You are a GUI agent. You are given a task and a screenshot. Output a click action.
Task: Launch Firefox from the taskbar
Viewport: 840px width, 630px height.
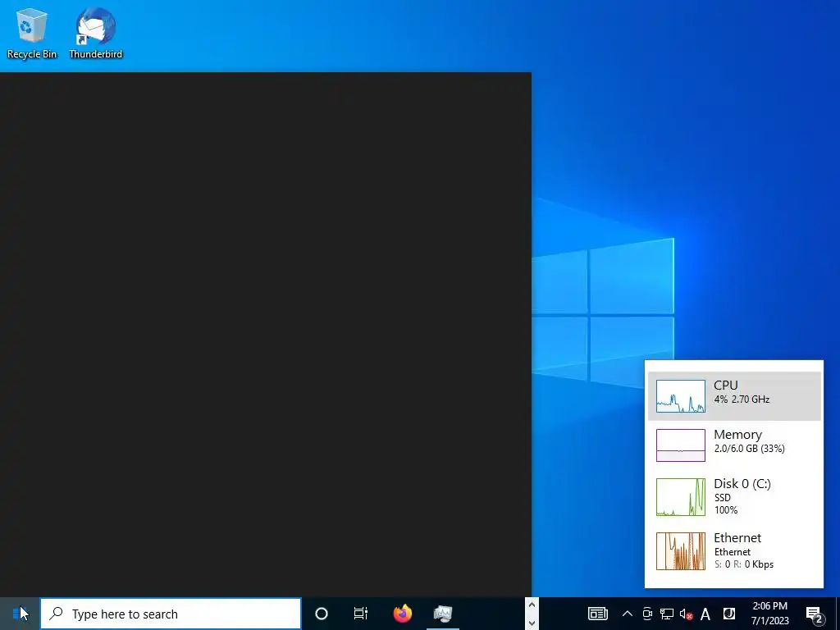[x=402, y=614]
